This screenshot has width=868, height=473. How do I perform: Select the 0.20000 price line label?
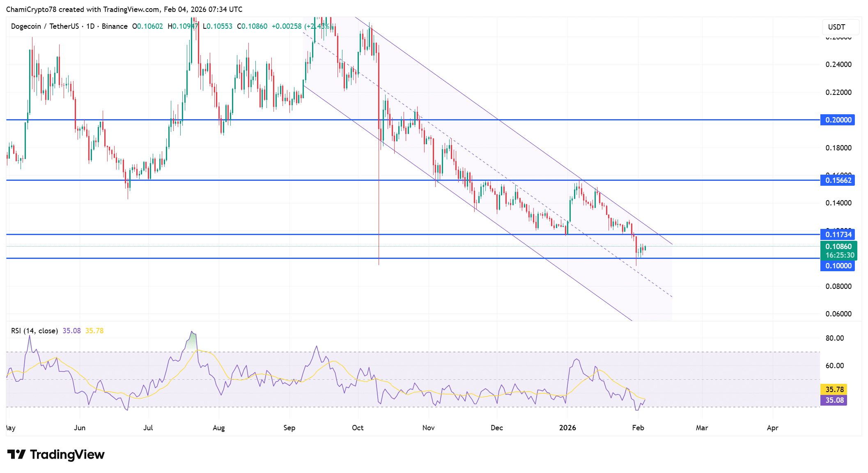pos(838,120)
